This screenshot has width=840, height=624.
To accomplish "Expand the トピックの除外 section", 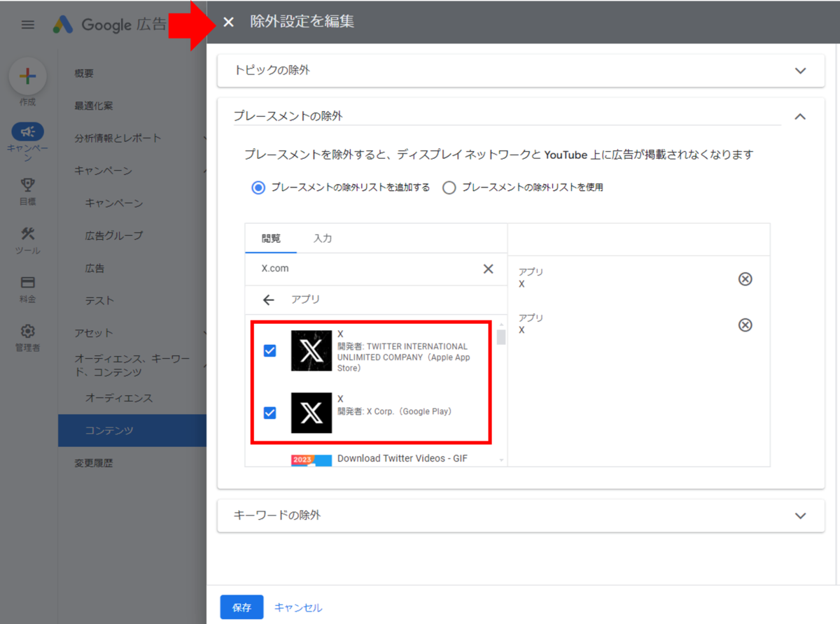I will pos(801,71).
